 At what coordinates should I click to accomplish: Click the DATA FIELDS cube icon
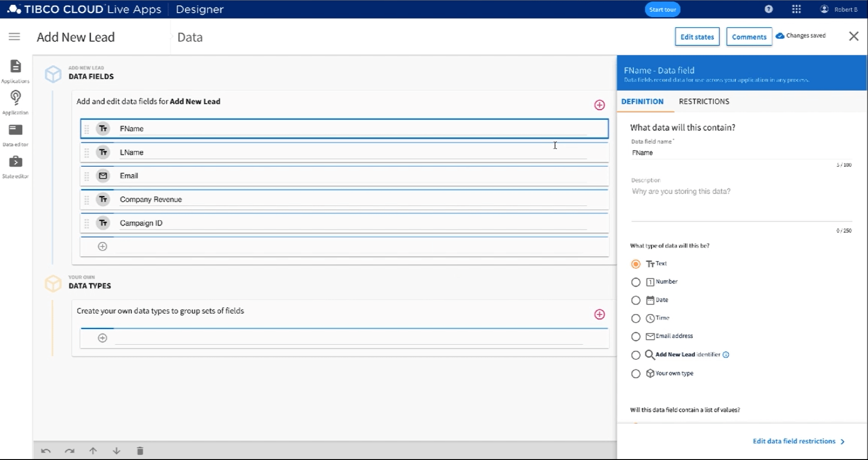(53, 74)
